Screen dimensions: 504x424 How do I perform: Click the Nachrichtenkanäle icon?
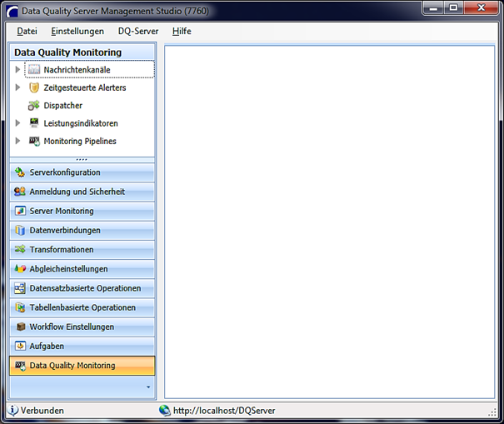pos(34,69)
